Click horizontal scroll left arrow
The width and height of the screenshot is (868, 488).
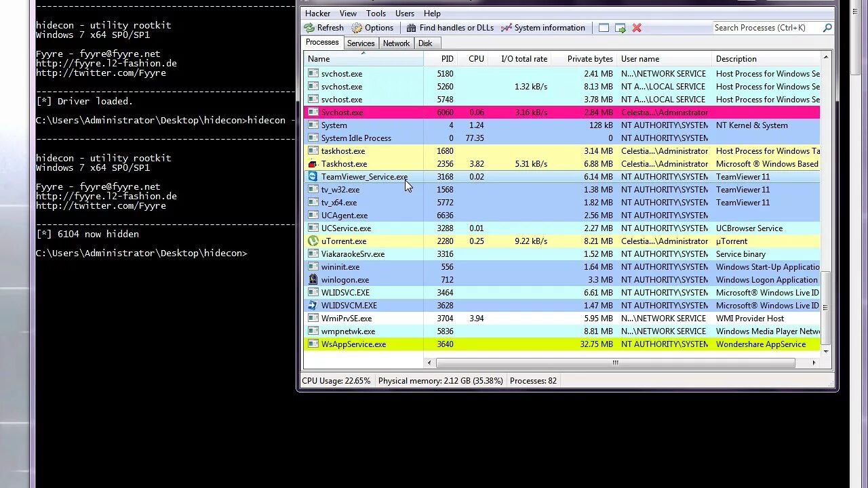(430, 363)
